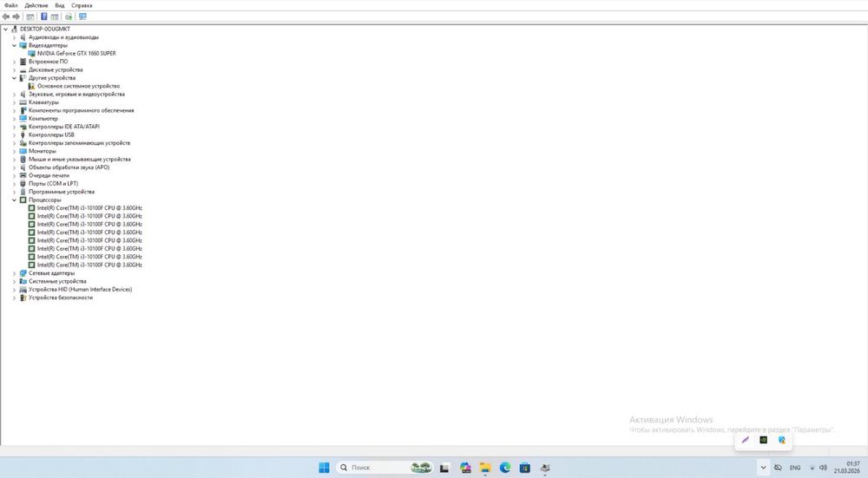Click the Звуковые, игровые и видеоустройства row

76,94
